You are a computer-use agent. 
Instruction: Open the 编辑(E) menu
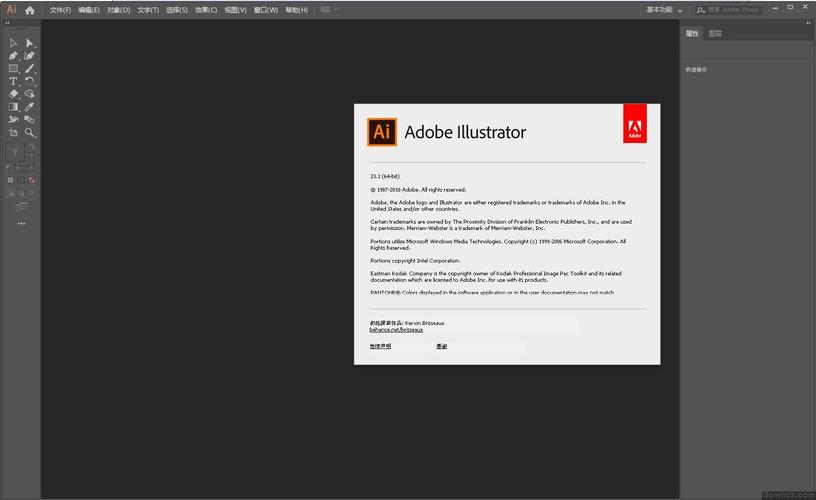pos(89,10)
